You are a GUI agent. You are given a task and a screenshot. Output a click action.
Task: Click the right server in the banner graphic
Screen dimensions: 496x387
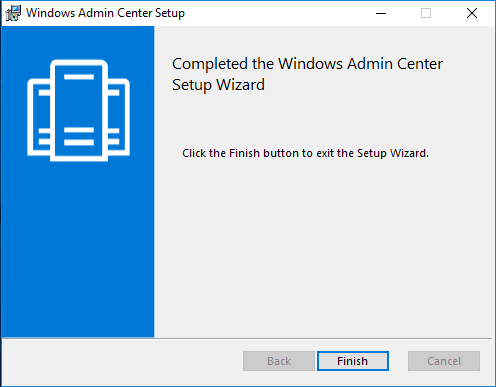tap(119, 117)
